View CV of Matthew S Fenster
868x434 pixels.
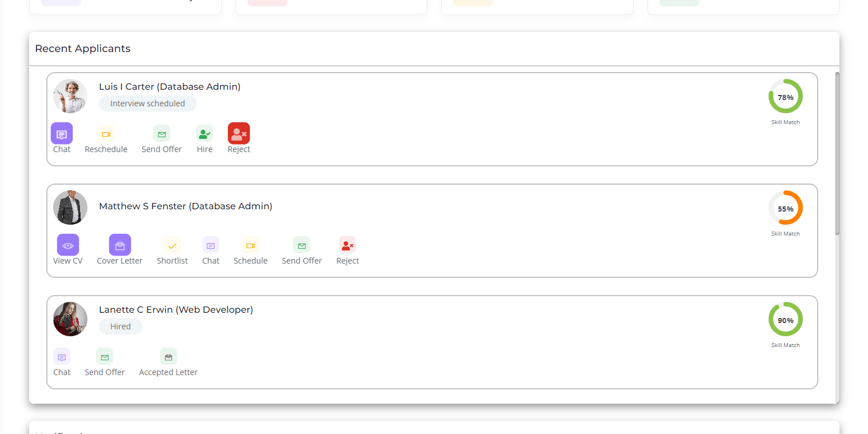tap(68, 245)
